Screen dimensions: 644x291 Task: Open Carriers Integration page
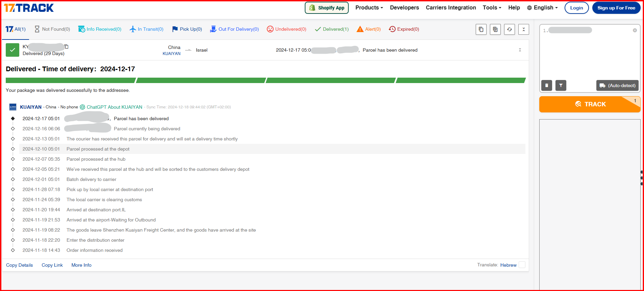pos(451,8)
